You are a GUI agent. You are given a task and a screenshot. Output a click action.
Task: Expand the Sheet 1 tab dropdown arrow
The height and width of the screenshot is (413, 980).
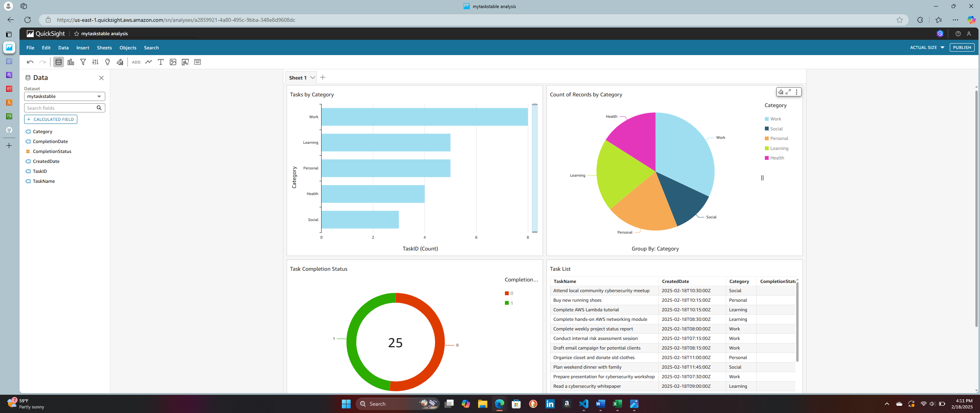pyautogui.click(x=313, y=78)
